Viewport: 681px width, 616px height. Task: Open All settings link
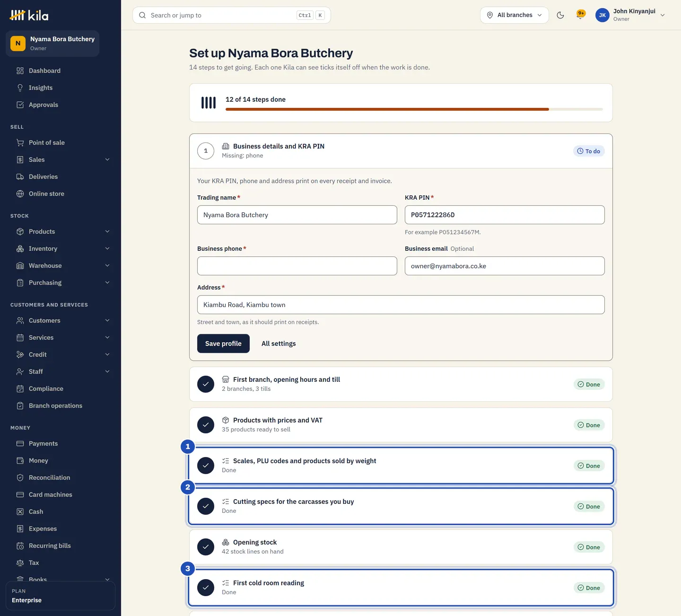(279, 343)
